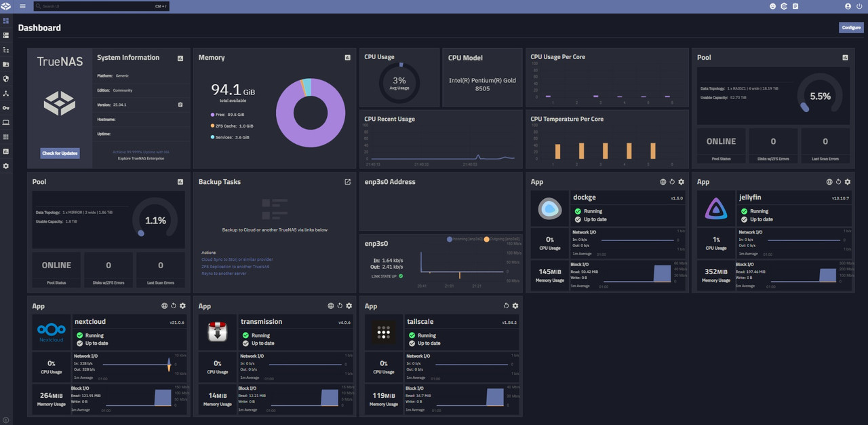The width and height of the screenshot is (868, 425).
Task: Open ZFS Replication to another TrueNAS link
Action: [x=235, y=267]
